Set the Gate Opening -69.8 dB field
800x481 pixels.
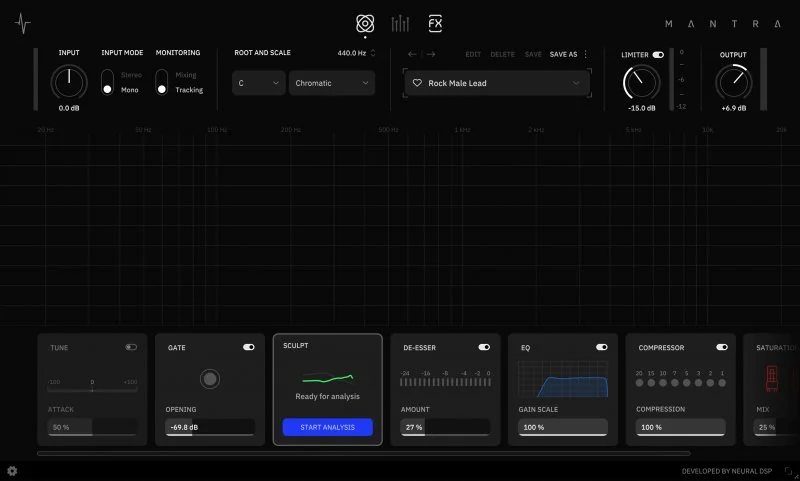210,427
